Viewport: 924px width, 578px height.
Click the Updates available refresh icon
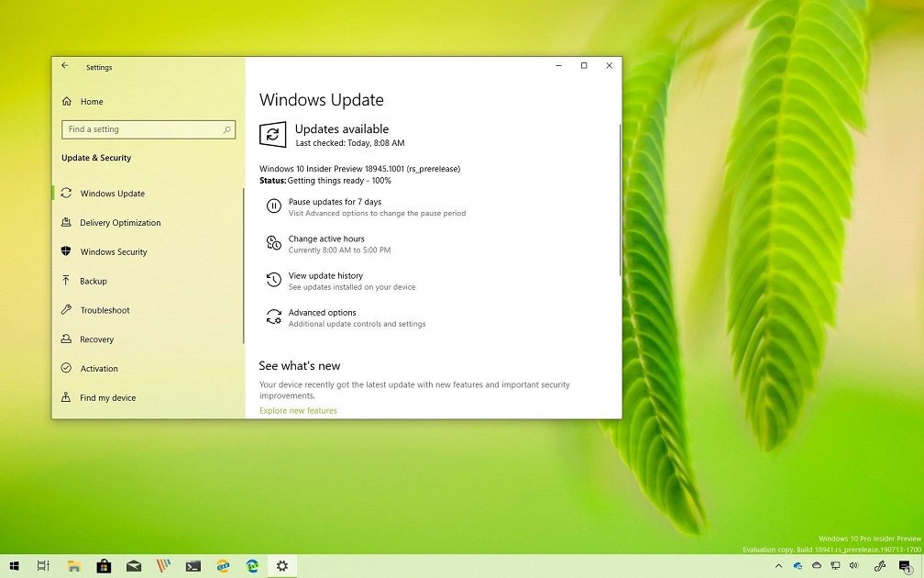click(272, 135)
